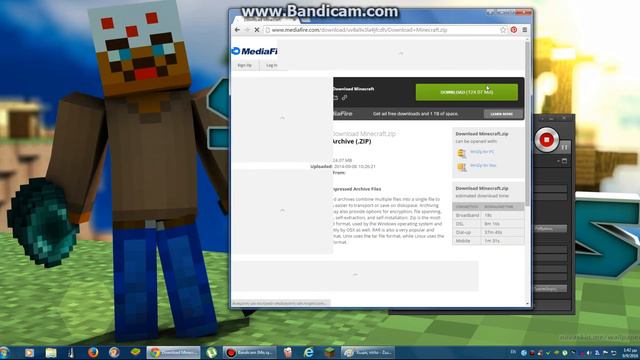Open the Chrome menu hamburger icon
Screen dimensions: 640x360
pos(524,30)
